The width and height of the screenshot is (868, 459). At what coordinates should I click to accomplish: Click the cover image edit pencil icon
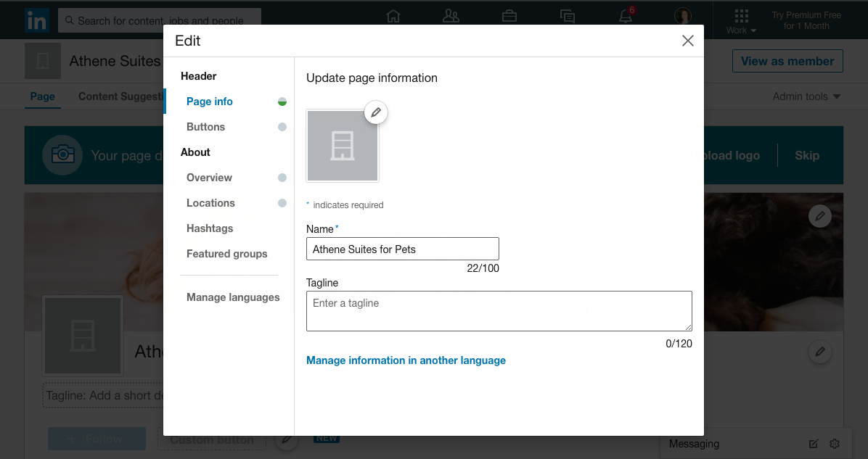click(820, 215)
